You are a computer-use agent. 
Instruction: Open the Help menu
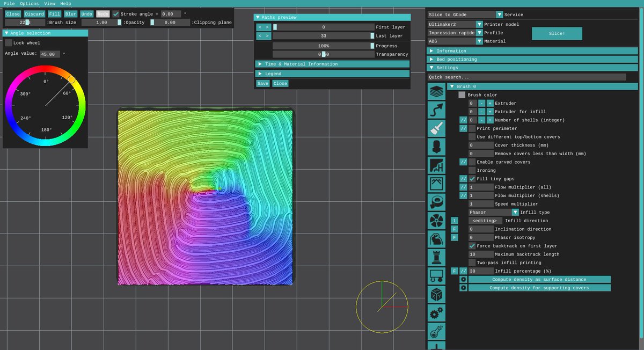[x=65, y=3]
